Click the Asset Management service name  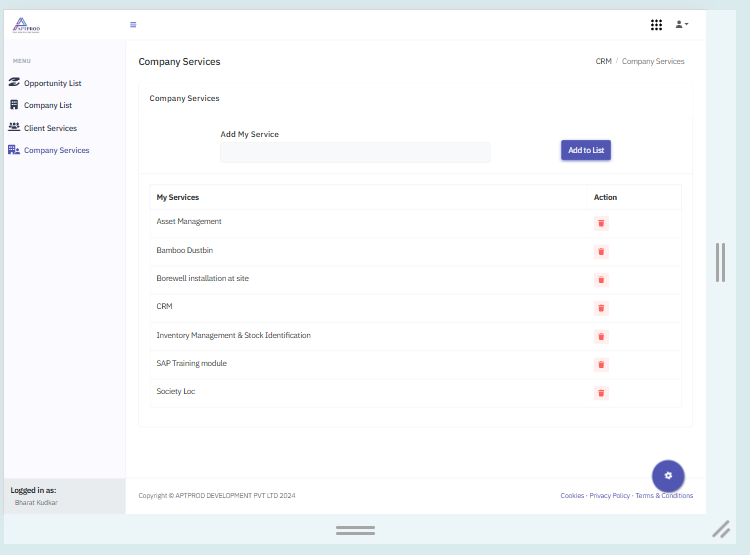point(189,221)
